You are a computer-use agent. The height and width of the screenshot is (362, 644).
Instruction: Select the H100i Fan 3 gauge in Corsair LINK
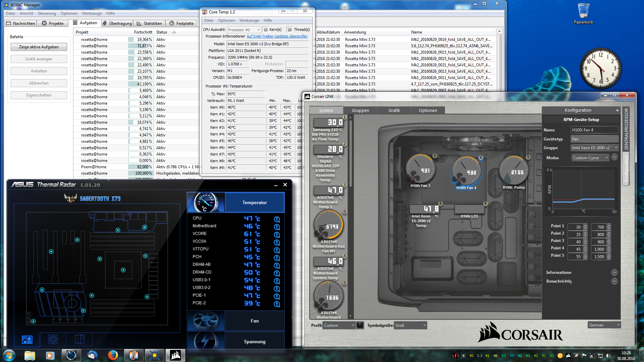tap(420, 169)
